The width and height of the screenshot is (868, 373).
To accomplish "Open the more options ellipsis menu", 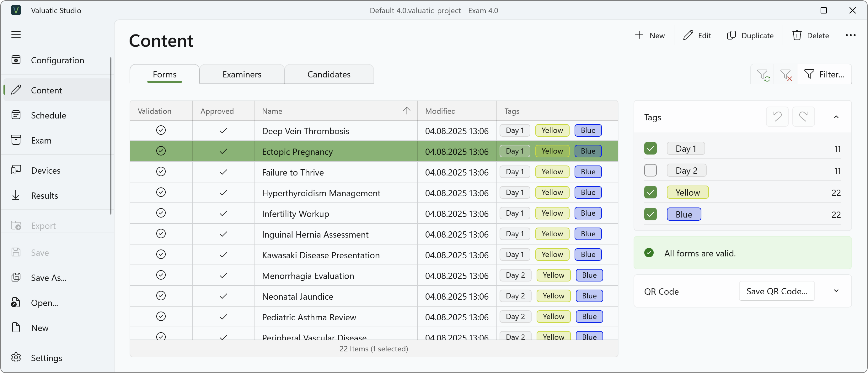I will 850,35.
